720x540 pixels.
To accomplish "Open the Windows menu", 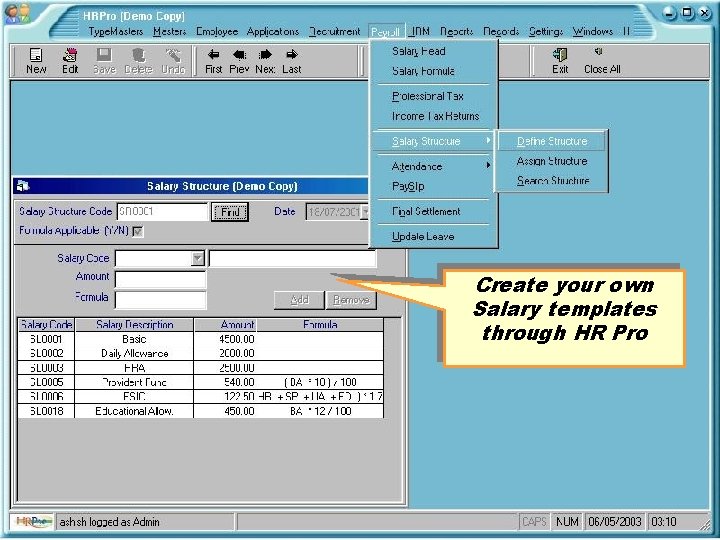I will coord(593,32).
